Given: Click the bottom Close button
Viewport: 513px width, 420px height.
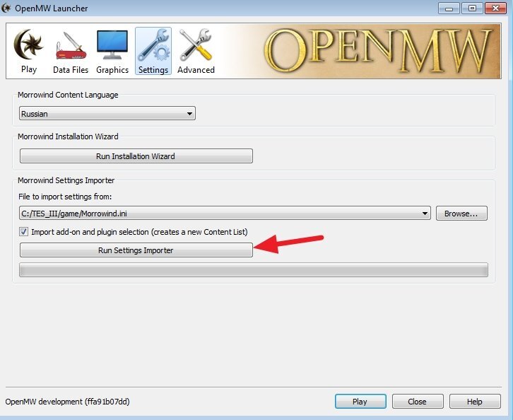Looking at the screenshot, I should [417, 402].
